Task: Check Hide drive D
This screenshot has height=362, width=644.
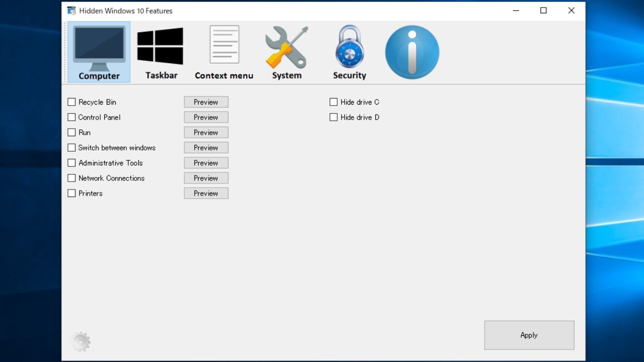Action: 334,117
